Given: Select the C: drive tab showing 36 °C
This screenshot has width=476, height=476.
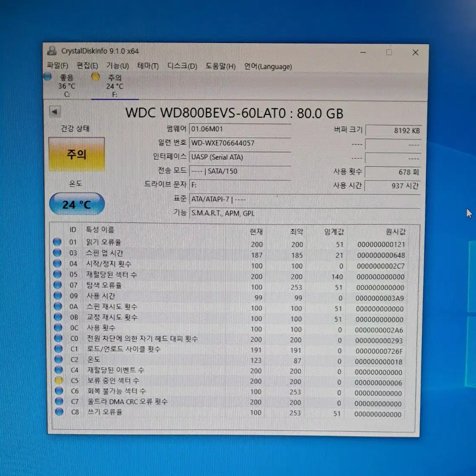Looking at the screenshot, I should [67, 86].
